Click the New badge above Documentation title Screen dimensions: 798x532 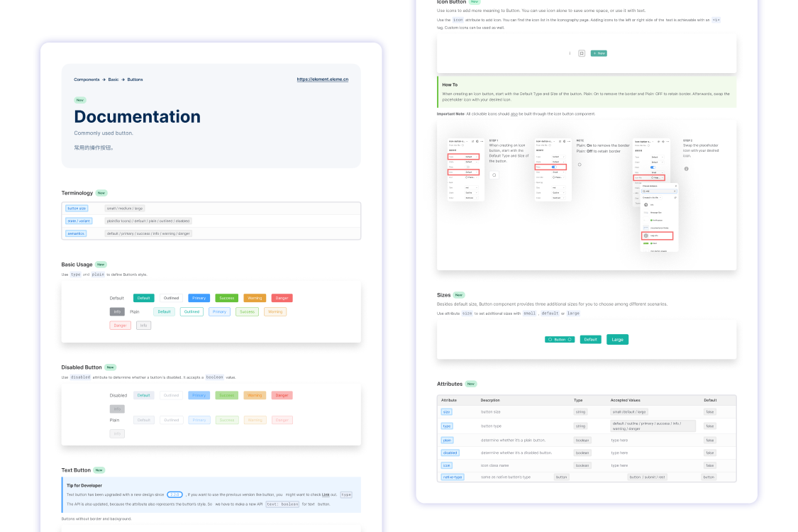pos(80,100)
